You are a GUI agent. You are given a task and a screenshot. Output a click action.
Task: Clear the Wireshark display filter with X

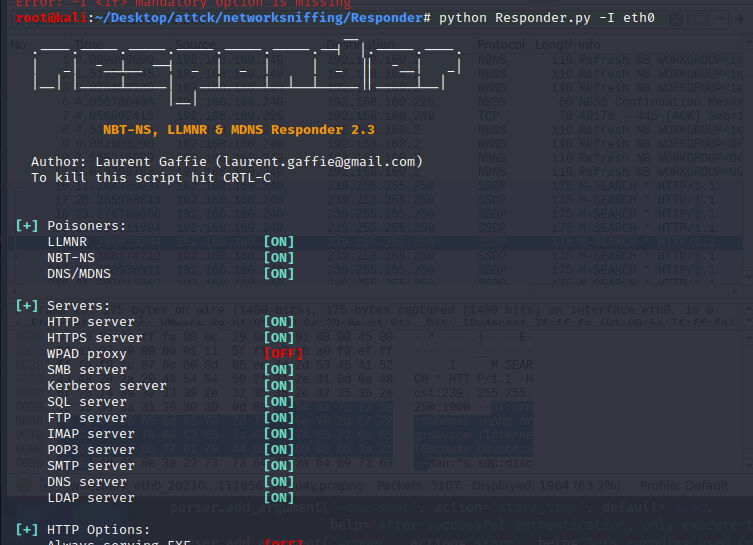pyautogui.click(x=676, y=19)
